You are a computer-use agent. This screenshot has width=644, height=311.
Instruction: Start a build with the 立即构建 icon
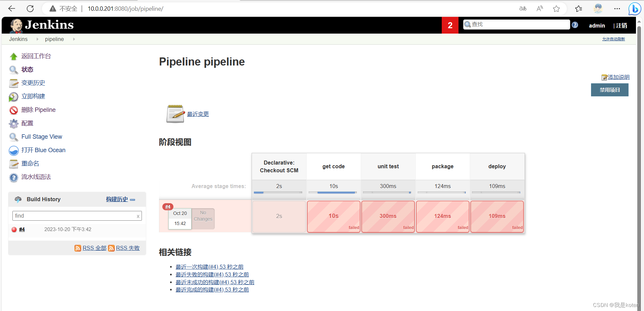click(x=14, y=96)
